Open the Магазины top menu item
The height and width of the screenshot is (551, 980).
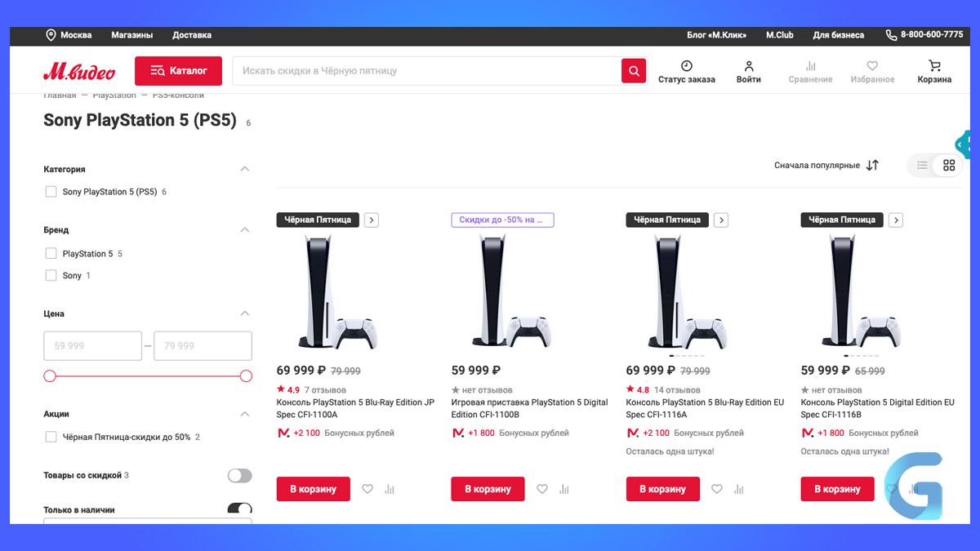132,35
